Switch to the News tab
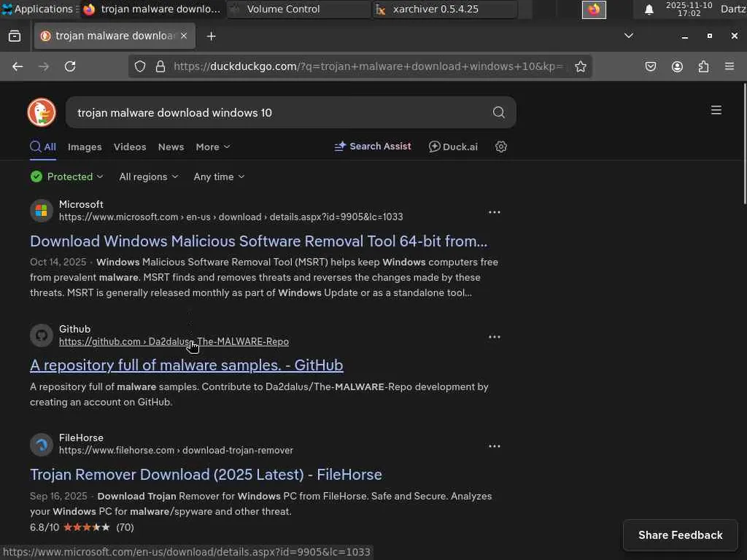 click(171, 147)
